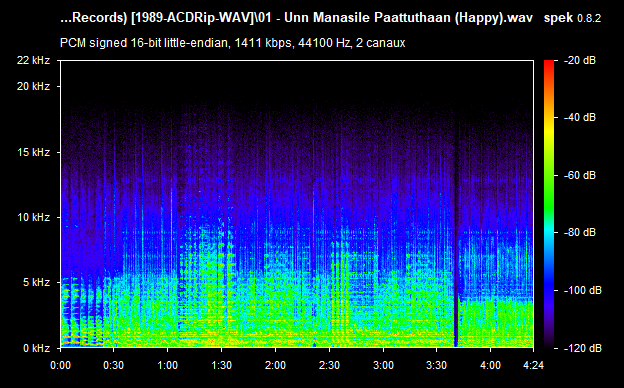This screenshot has height=388, width=624.
Task: Click the 4:24 end time label
Action: click(x=533, y=365)
